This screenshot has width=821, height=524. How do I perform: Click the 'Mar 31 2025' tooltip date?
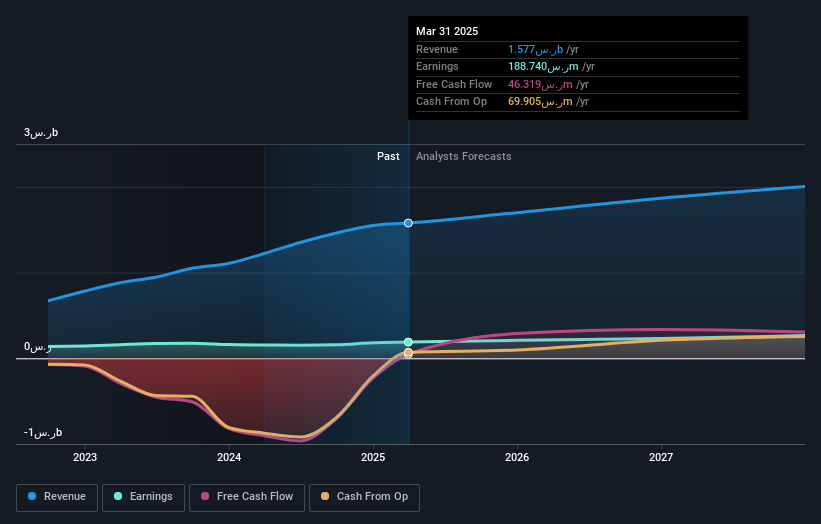(447, 31)
